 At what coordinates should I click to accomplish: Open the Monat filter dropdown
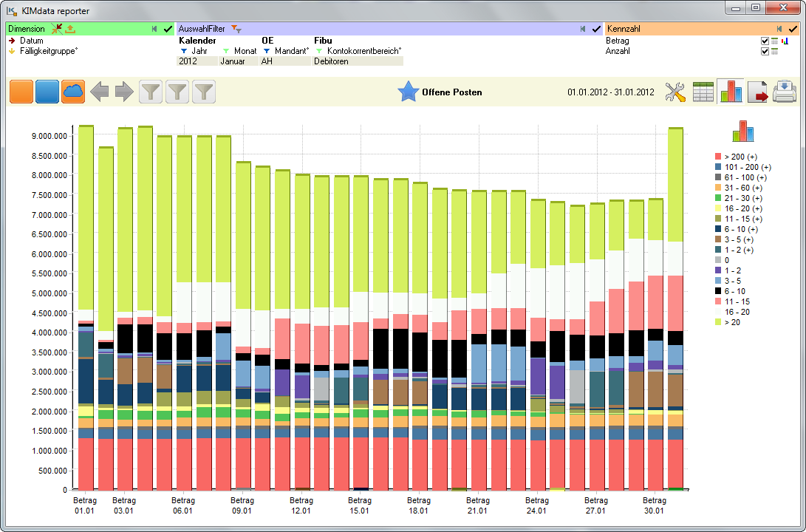click(226, 51)
